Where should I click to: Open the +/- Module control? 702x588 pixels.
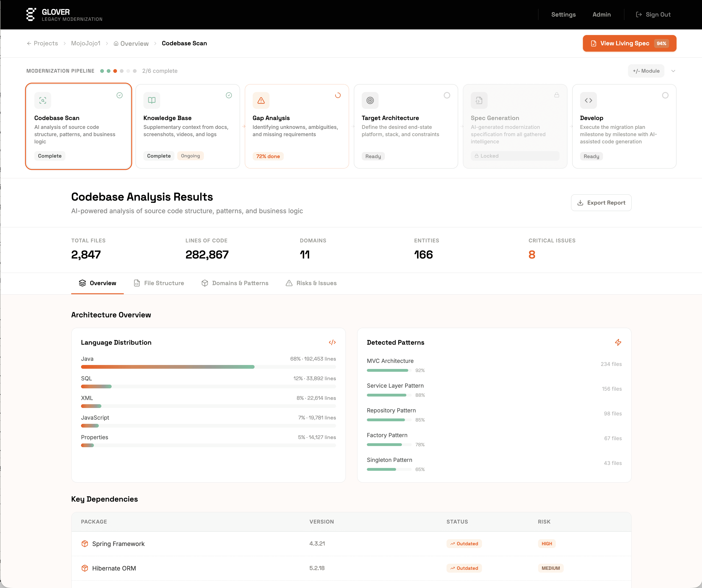[x=646, y=71]
